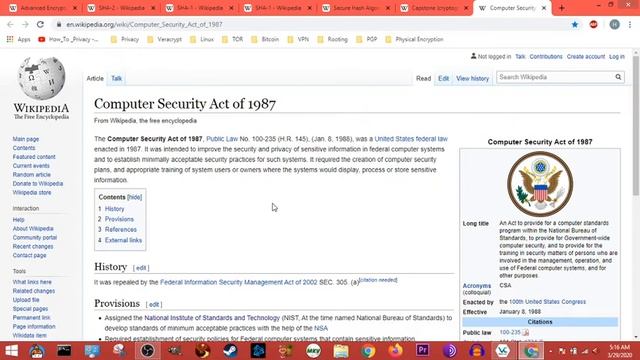The height and width of the screenshot is (360, 640).
Task: Close the Computer Security tab
Action: pos(544,8)
